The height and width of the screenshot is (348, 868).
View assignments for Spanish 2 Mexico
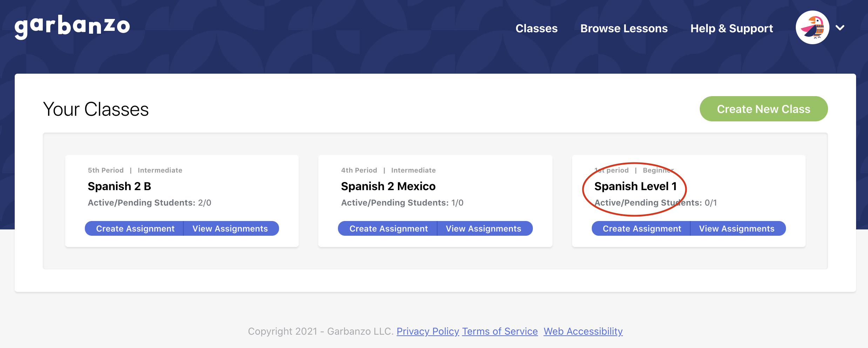click(483, 228)
